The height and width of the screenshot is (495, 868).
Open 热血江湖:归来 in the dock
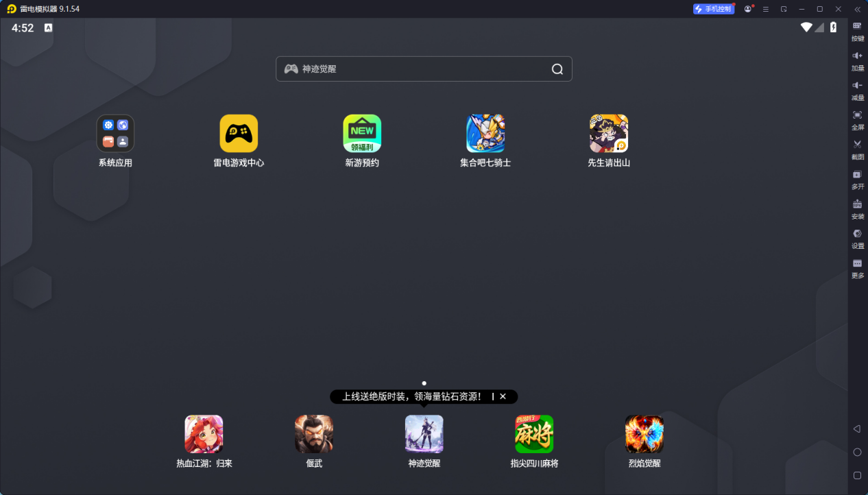coord(204,434)
